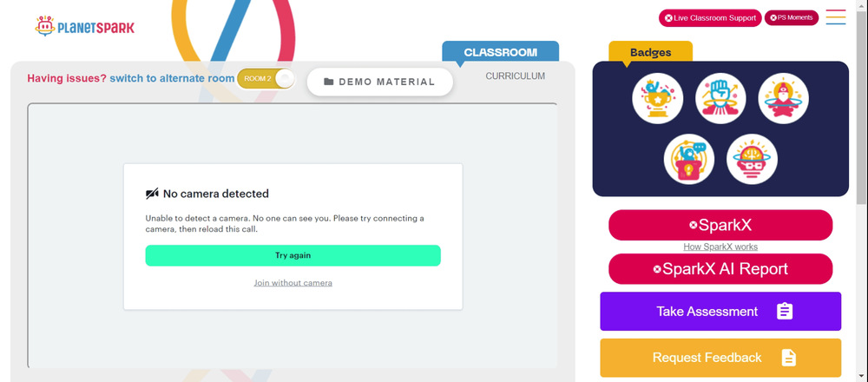Switch to the CURRICULUM tab
The height and width of the screenshot is (382, 868).
point(515,76)
